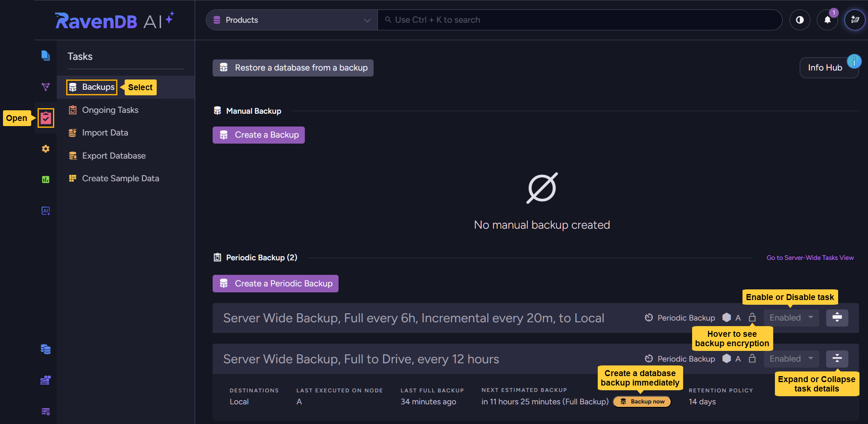
Task: Change Enabled state of the 6h backup task
Action: [x=790, y=318]
